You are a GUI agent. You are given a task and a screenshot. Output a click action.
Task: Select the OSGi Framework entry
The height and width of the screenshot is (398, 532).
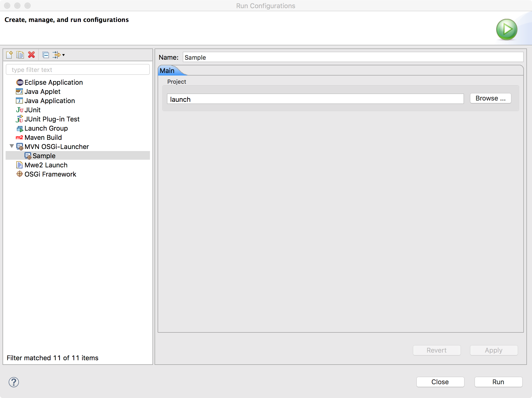pos(50,174)
